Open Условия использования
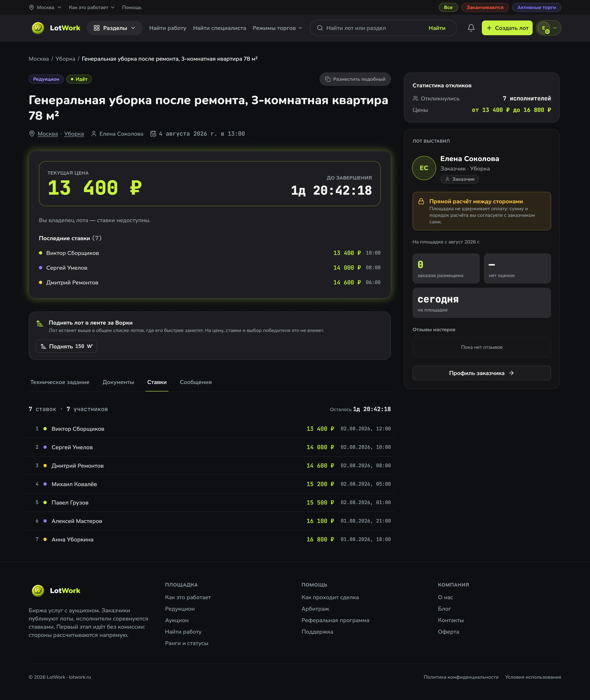The height and width of the screenshot is (700, 590). [x=533, y=677]
